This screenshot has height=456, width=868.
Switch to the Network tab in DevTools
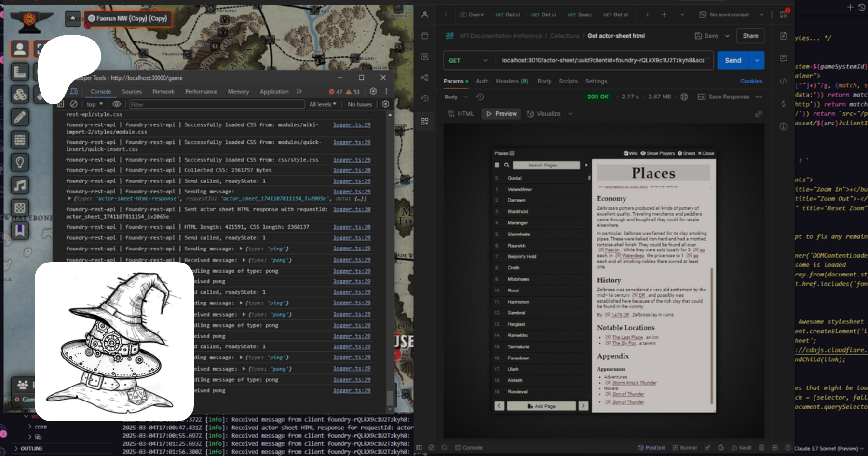pos(163,92)
